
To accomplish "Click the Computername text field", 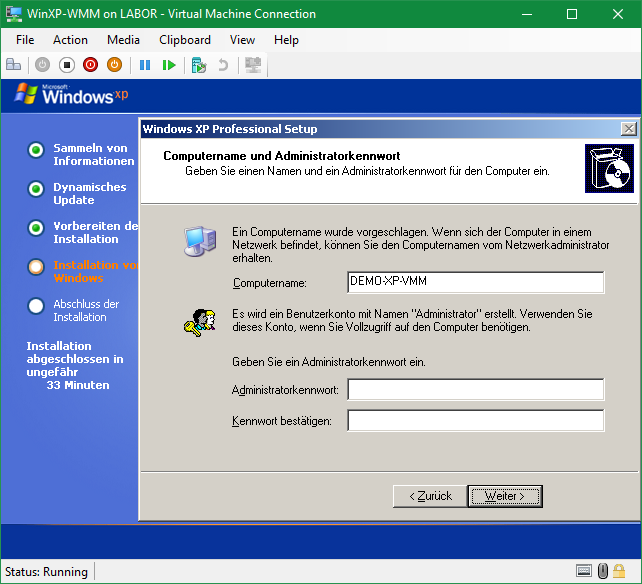I will click(x=475, y=283).
